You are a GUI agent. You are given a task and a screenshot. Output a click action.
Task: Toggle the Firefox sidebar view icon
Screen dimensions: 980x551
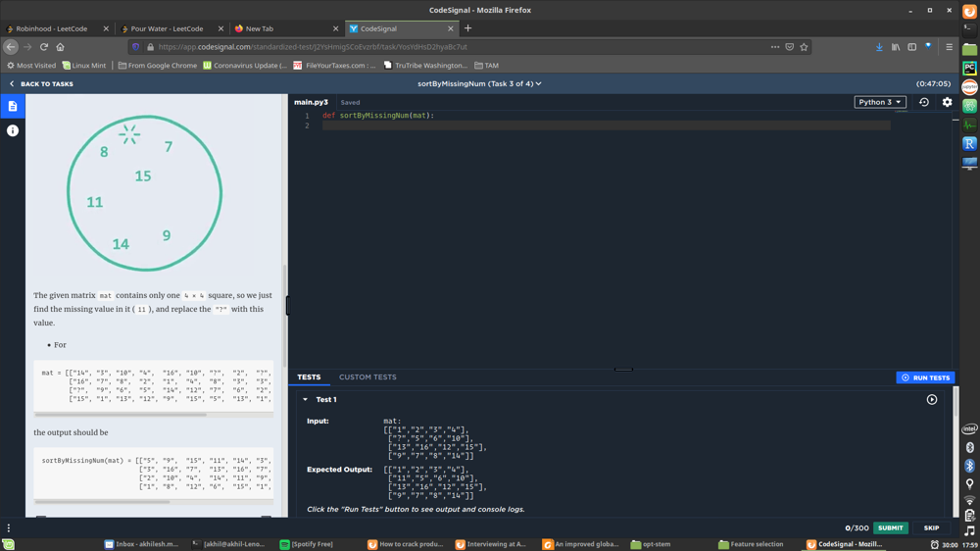(x=911, y=47)
